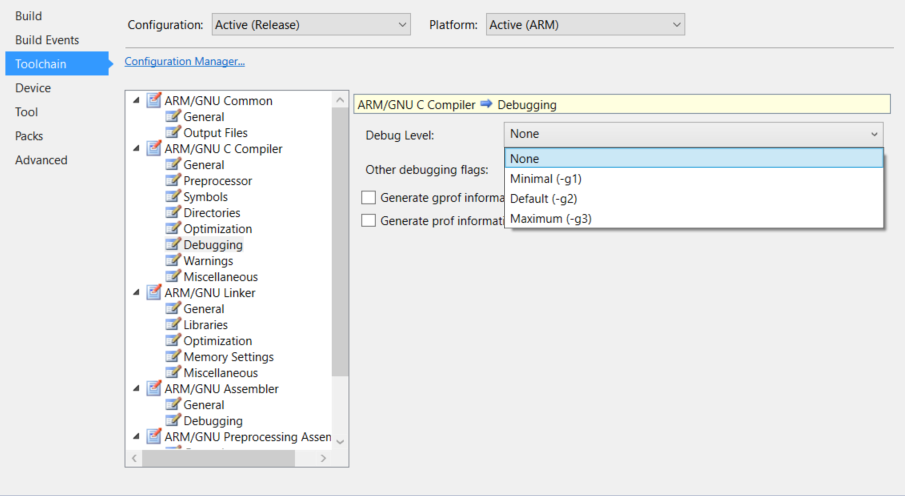
Task: Choose Minimal (-g1) from the list
Action: (546, 178)
